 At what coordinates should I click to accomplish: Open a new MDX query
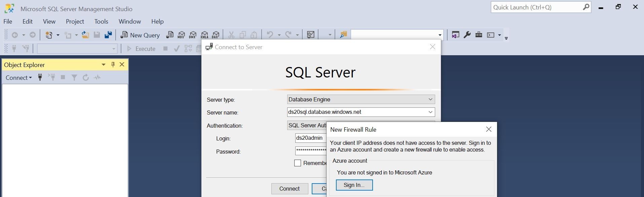pos(181,35)
